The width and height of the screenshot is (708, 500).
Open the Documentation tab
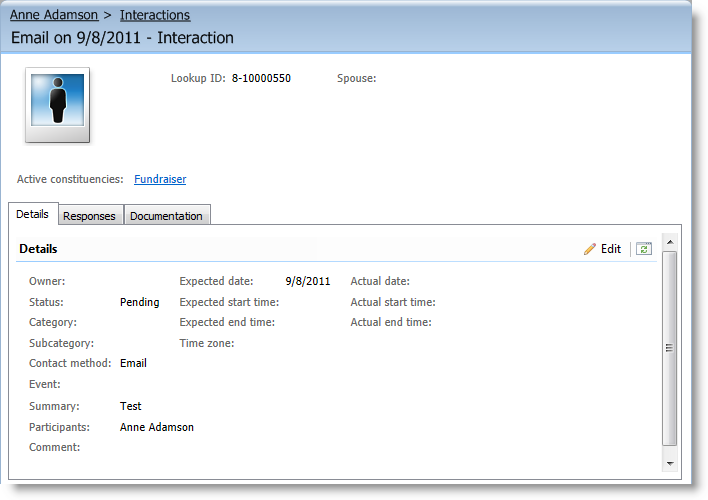(166, 216)
